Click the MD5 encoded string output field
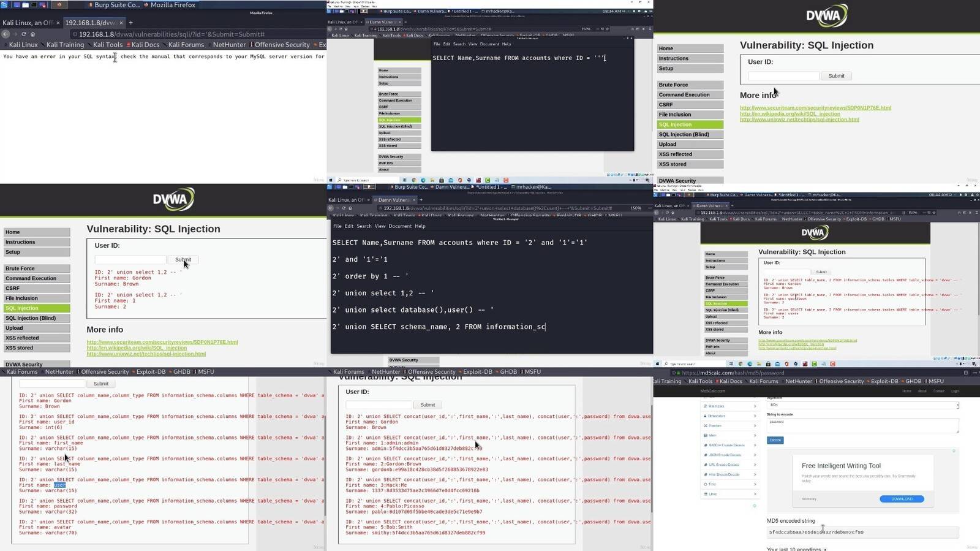The height and width of the screenshot is (551, 980). 862,533
